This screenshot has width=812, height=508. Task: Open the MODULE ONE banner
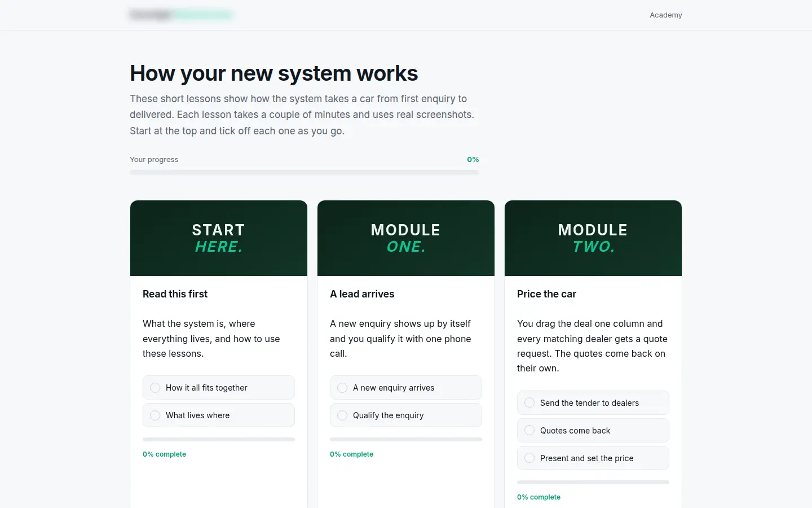tap(406, 238)
